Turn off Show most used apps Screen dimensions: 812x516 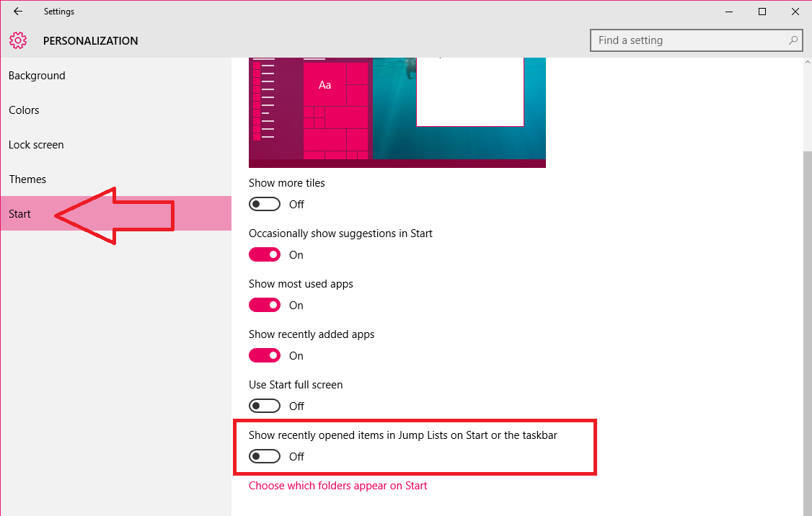point(264,305)
